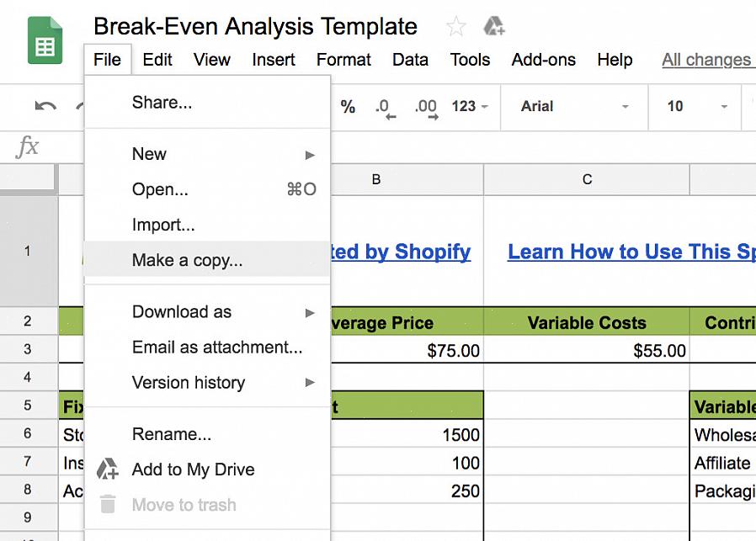Viewport: 756px width, 541px height.
Task: Click the Add to Drive icon beside title
Action: (x=493, y=26)
